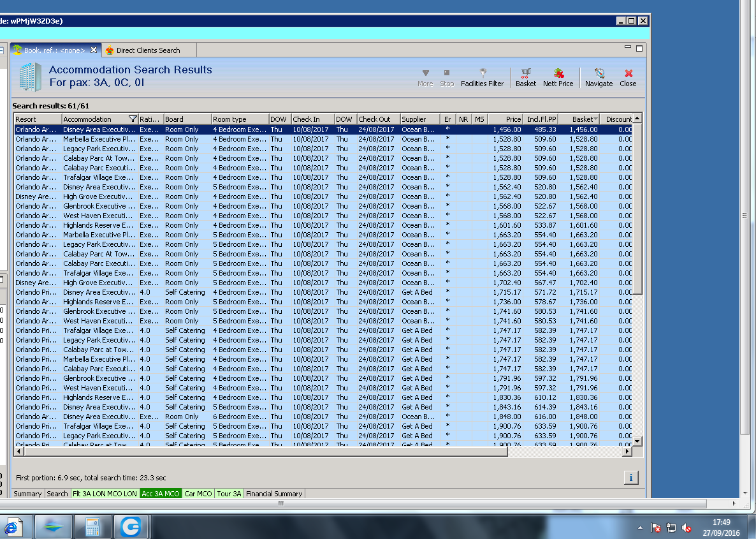Image resolution: width=756 pixels, height=539 pixels.
Task: Select the Disney Area Executive 1,715.17 Self Catering row
Action: 323,292
